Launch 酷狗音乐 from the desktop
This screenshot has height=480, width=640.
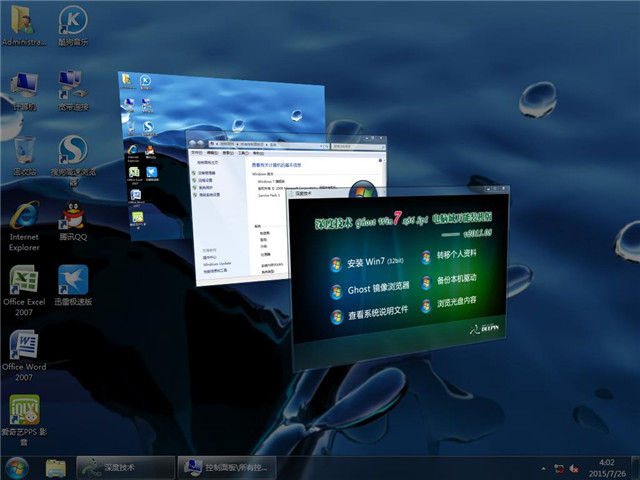[73, 24]
